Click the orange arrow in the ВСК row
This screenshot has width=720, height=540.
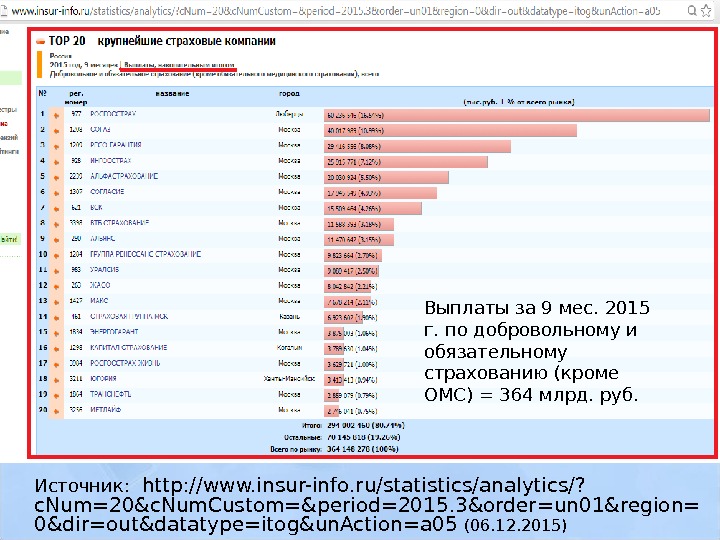(56, 209)
